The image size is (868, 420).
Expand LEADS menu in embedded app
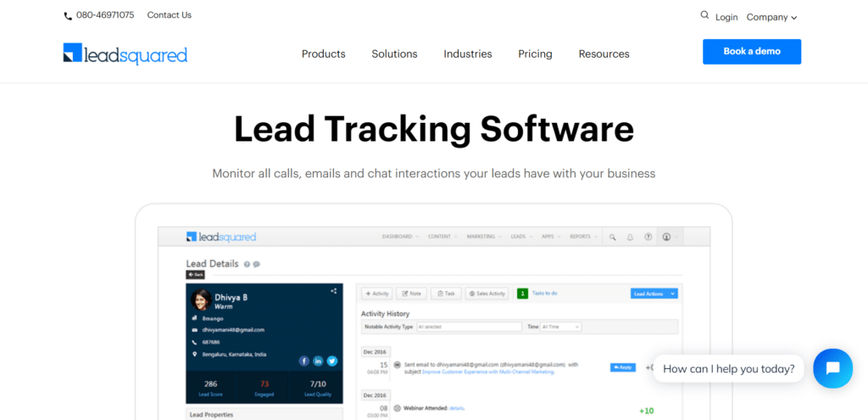[x=521, y=237]
